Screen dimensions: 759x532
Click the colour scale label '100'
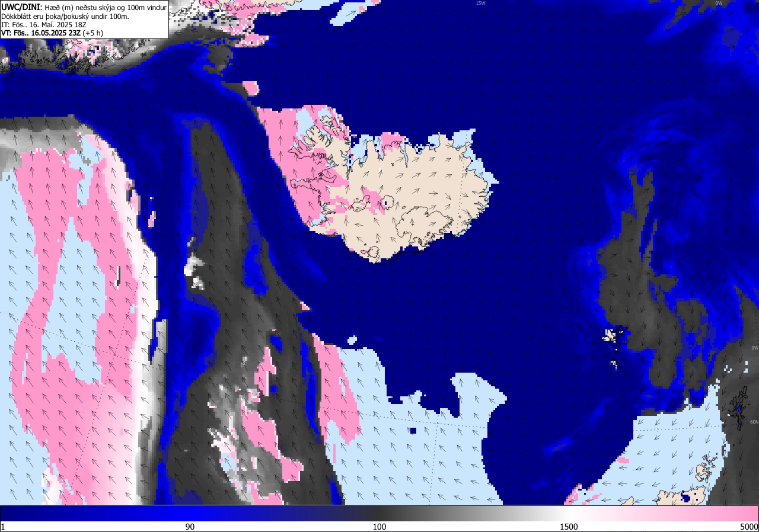tap(379, 527)
